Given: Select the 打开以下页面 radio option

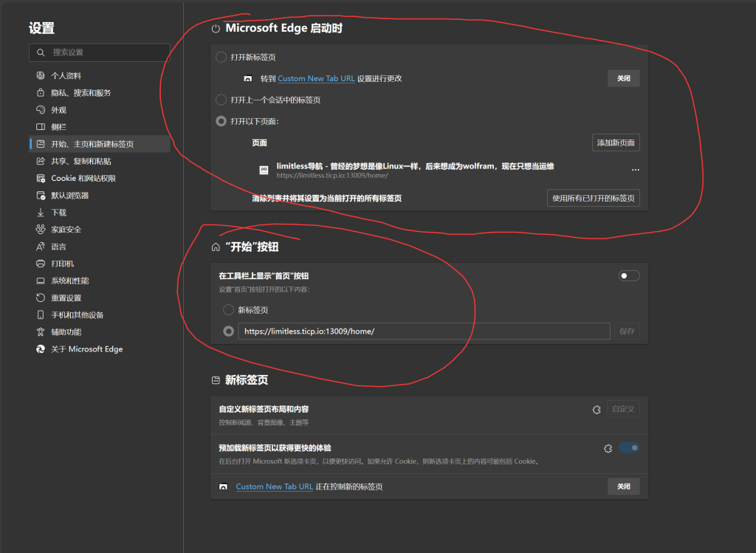Looking at the screenshot, I should coord(221,121).
